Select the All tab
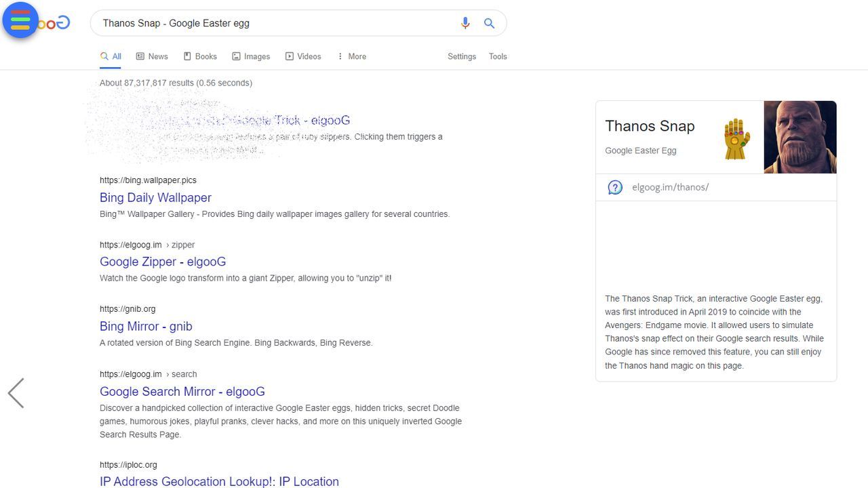The height and width of the screenshot is (488, 868). 111,56
